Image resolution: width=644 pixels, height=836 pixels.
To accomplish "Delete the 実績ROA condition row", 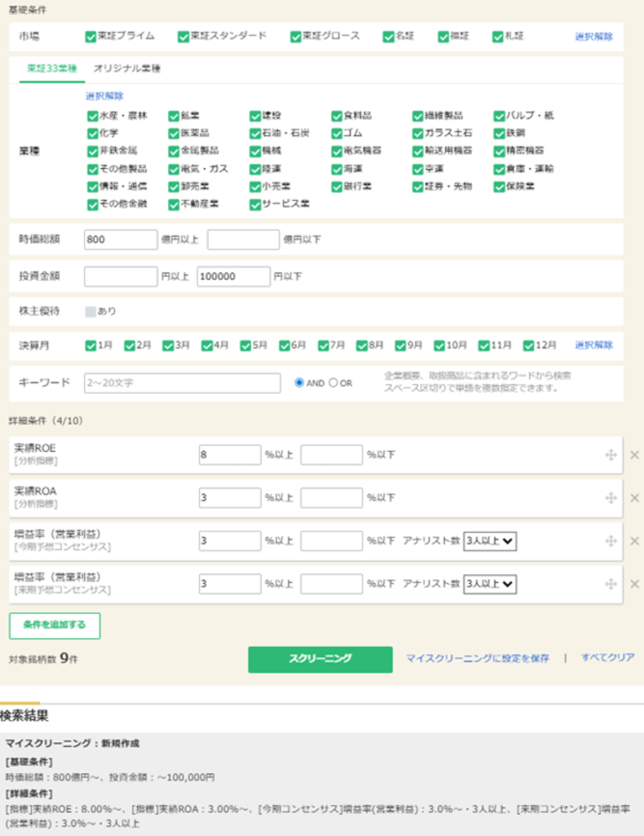I will [633, 498].
